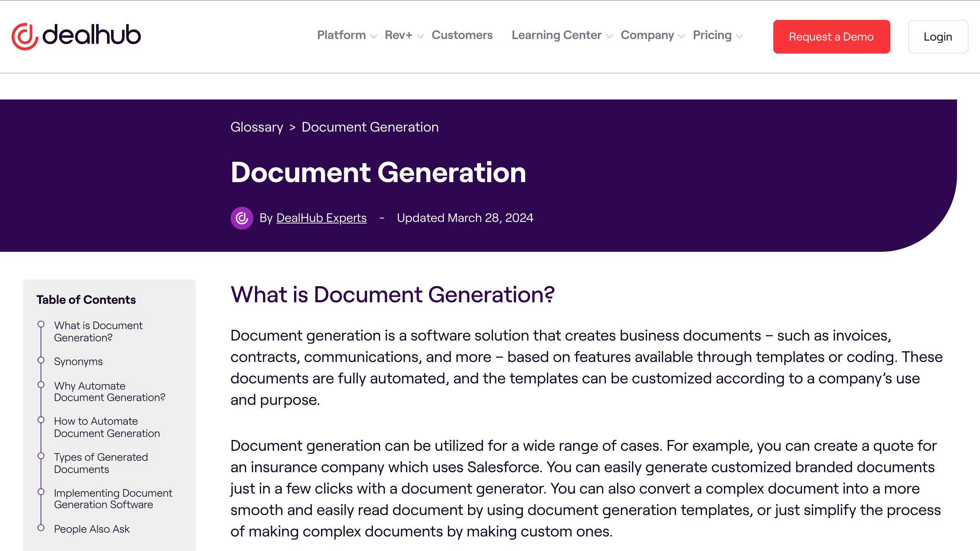Screen dimensions: 980x551
Task: Open the Glossary breadcrumb link
Action: 256,127
